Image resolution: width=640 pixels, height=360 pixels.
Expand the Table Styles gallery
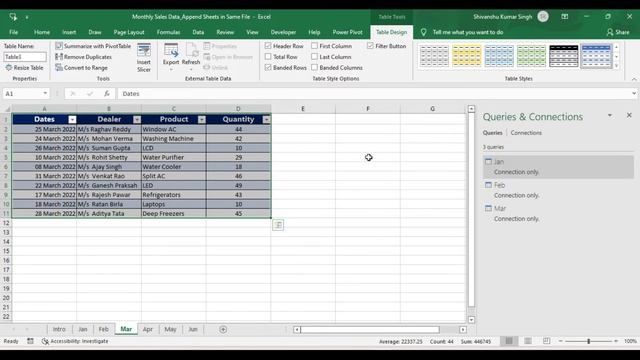(616, 66)
